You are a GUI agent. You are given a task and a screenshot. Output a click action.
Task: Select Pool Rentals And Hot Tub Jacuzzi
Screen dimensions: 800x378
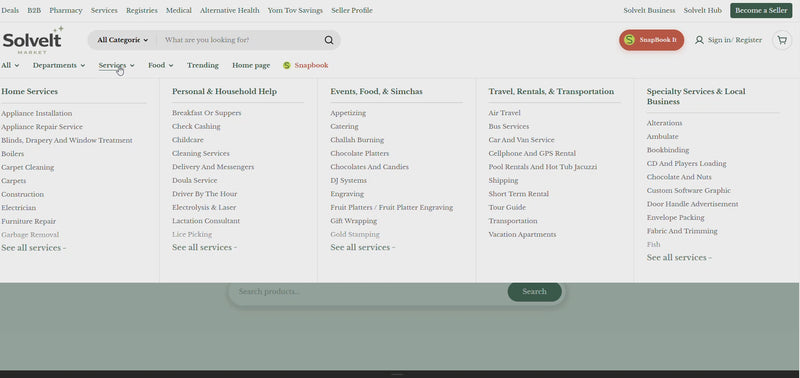pos(543,167)
